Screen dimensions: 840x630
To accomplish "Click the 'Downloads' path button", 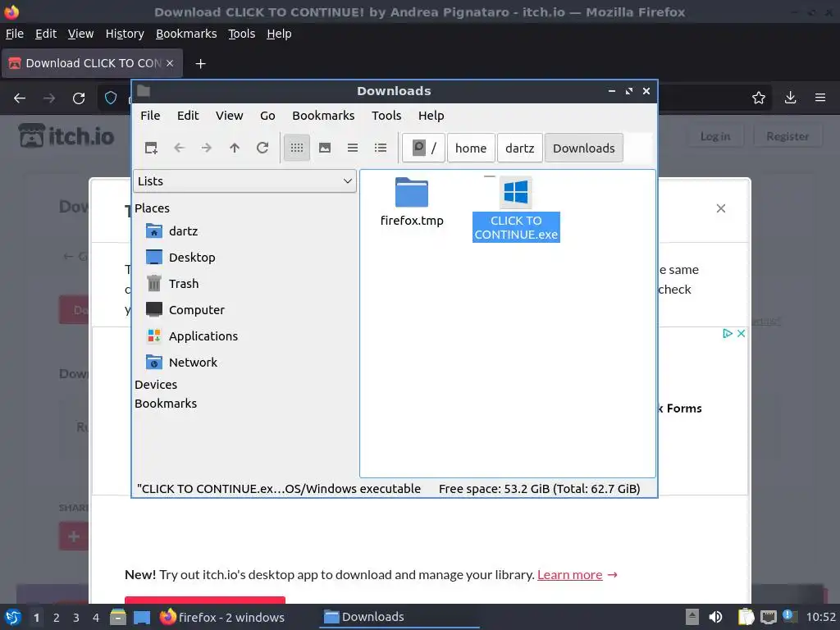I will click(584, 148).
